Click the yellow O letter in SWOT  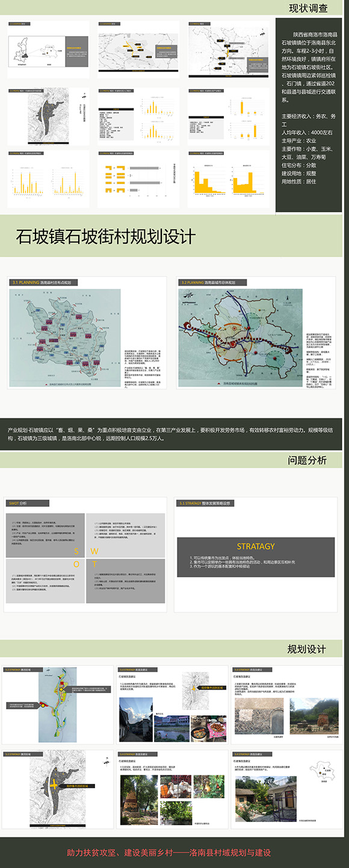tap(76, 564)
